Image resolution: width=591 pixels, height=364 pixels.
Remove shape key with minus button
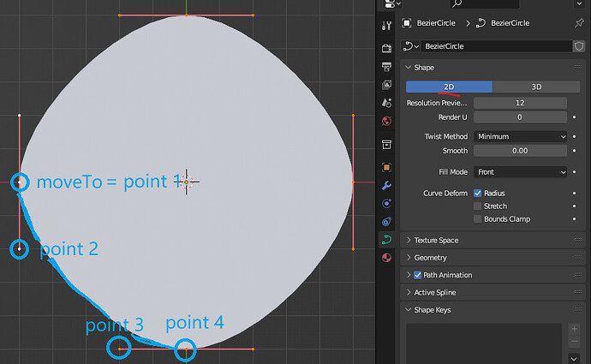coord(574,342)
